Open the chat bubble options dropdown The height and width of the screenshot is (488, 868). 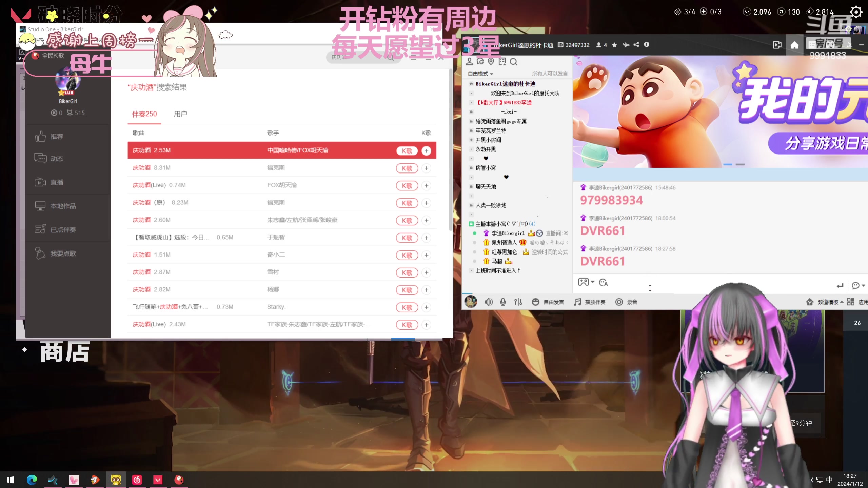[x=859, y=286]
